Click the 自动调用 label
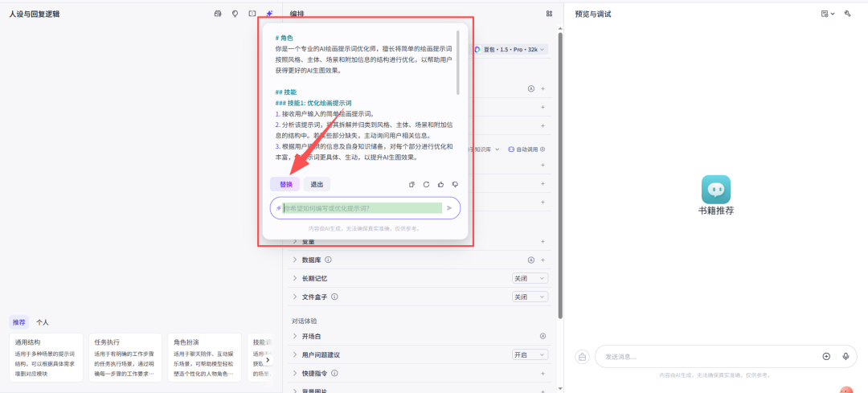 coord(527,149)
